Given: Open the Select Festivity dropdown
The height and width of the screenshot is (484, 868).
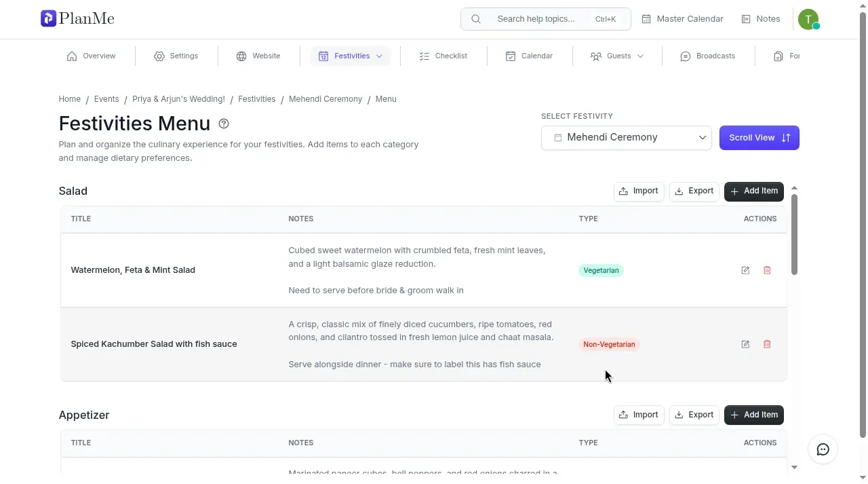Looking at the screenshot, I should coord(627,138).
